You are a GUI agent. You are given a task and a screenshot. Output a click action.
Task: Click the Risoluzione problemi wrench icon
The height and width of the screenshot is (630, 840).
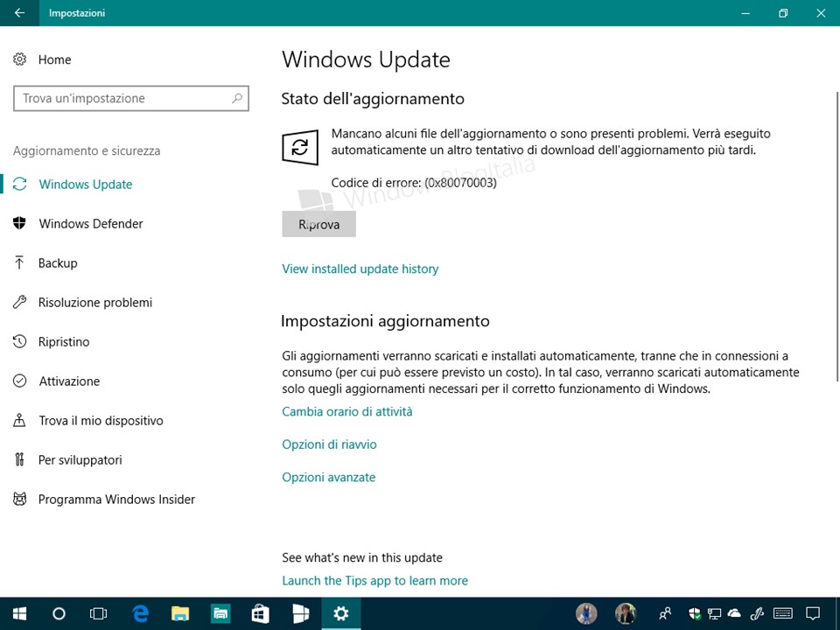20,302
